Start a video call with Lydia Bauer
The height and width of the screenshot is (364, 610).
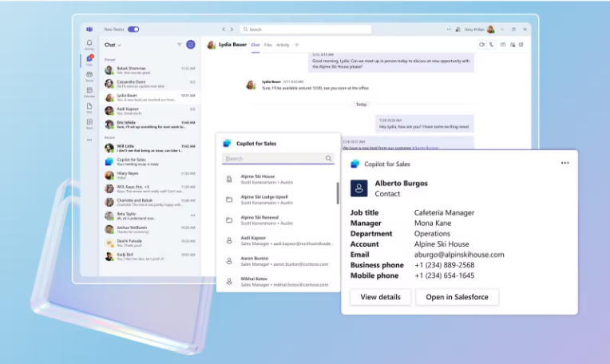click(482, 45)
